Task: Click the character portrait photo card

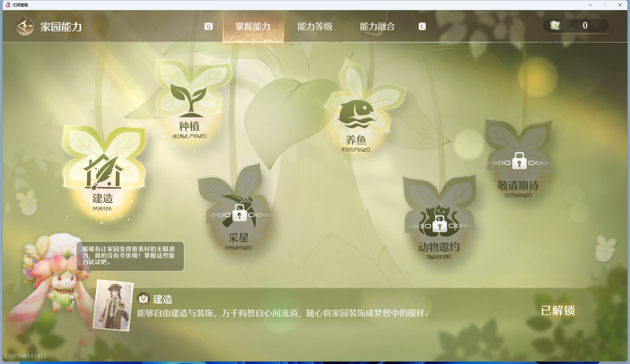Action: (113, 305)
